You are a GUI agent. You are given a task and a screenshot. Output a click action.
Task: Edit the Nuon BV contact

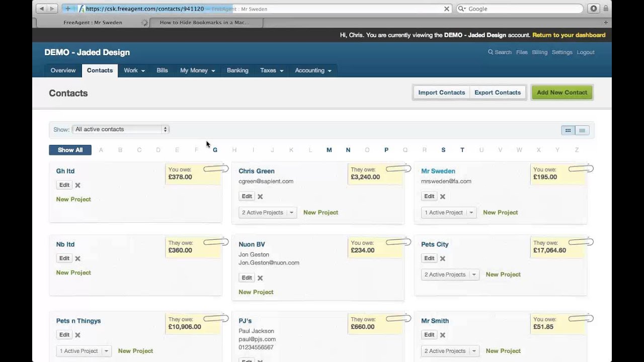(247, 278)
